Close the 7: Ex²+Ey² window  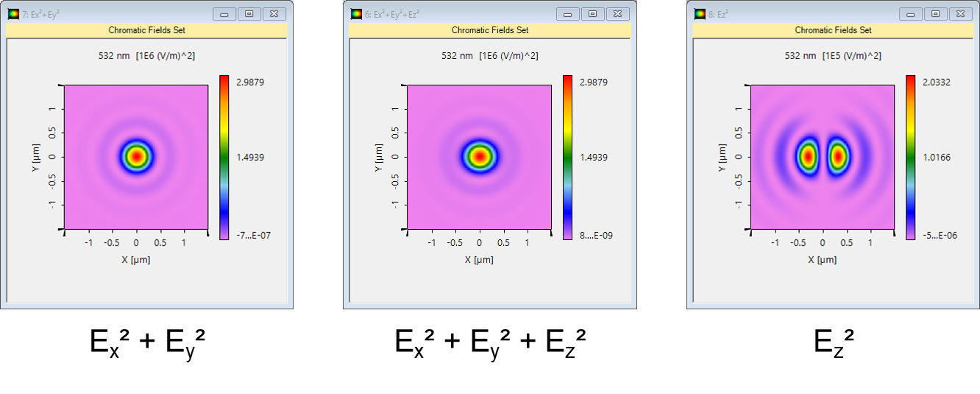click(x=274, y=13)
